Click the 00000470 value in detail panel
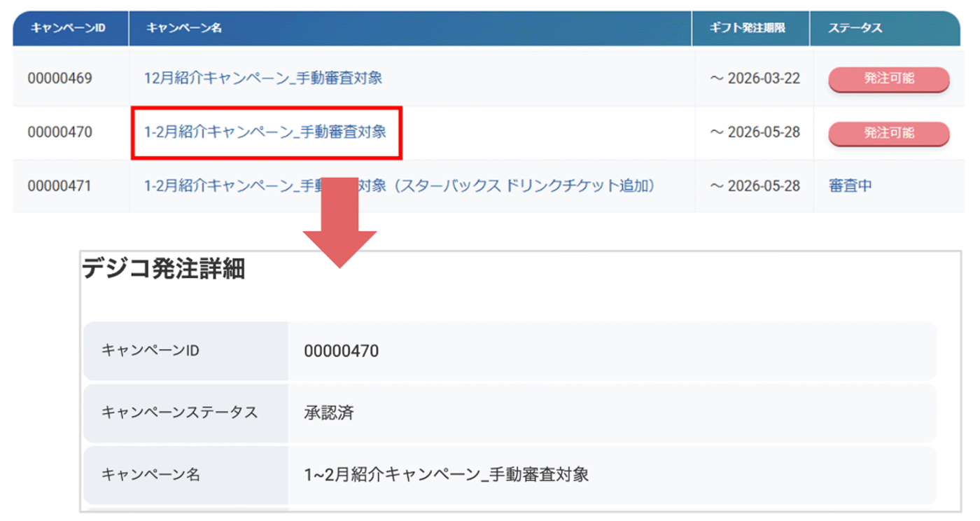This screenshot has height=521, width=980. 341,351
